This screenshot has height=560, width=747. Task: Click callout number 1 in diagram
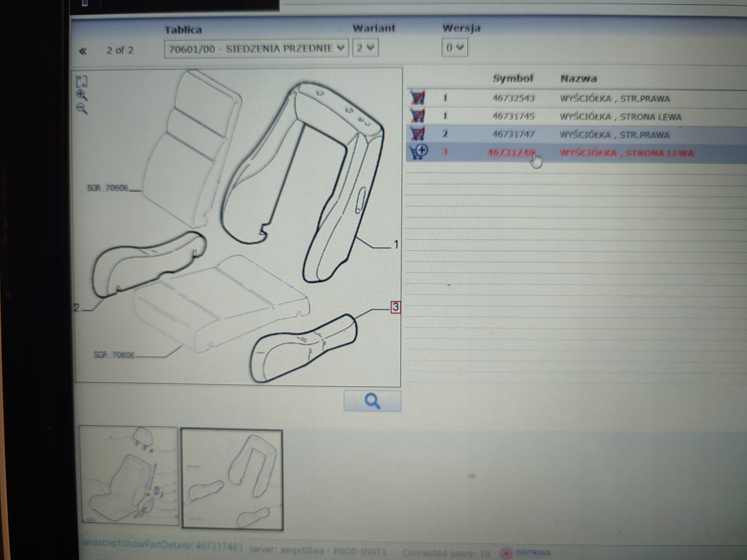[396, 244]
